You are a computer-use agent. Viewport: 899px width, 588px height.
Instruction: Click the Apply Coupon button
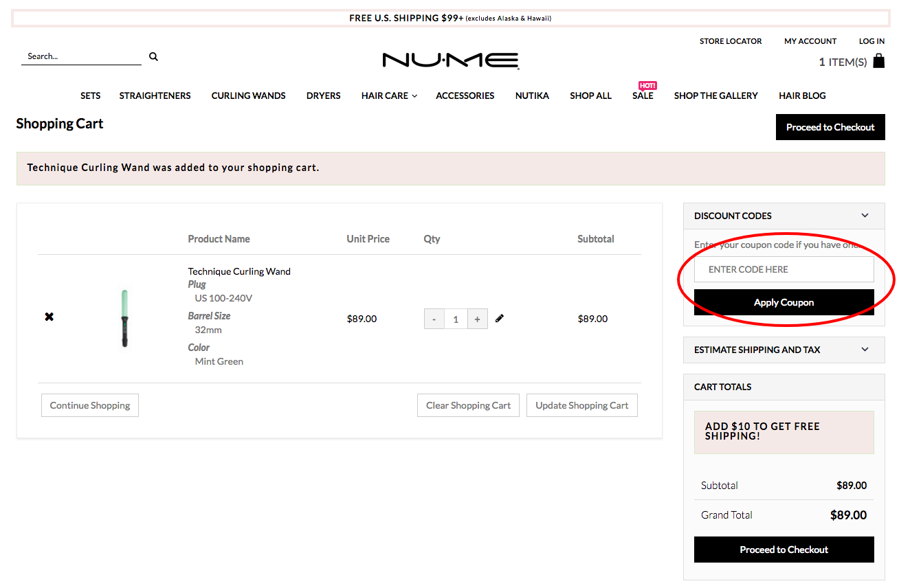(784, 302)
